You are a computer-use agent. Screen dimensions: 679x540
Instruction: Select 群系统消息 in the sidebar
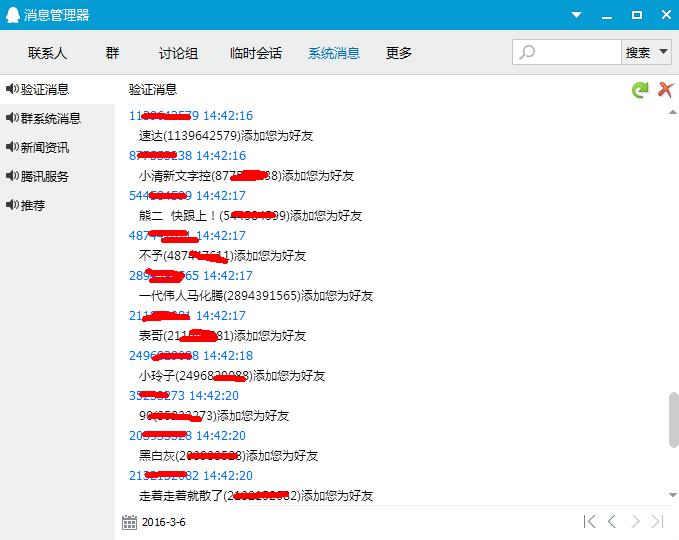pyautogui.click(x=50, y=118)
